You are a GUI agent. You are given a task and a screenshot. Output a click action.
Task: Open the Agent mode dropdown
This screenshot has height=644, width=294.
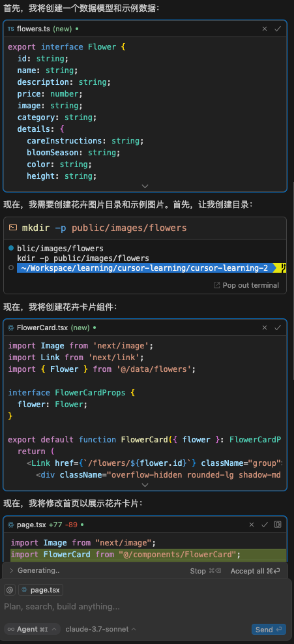click(x=32, y=629)
